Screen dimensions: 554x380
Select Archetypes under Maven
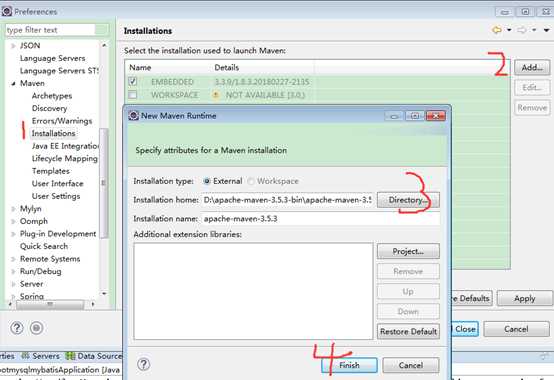click(x=52, y=96)
